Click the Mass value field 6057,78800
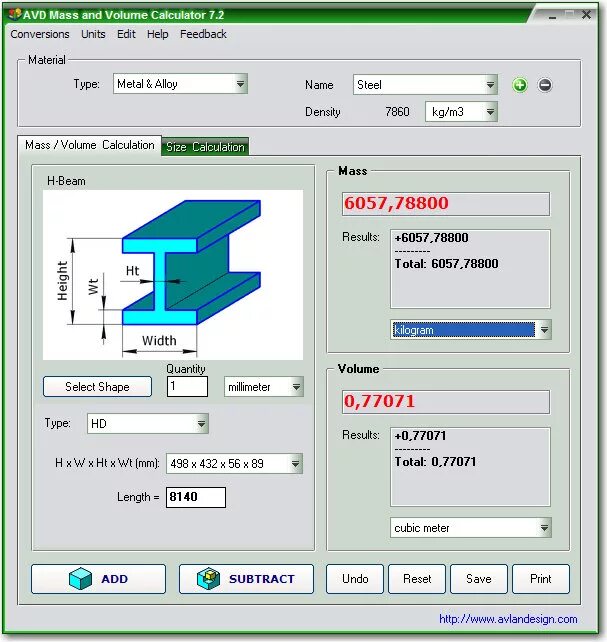Image resolution: width=607 pixels, height=642 pixels. point(446,203)
